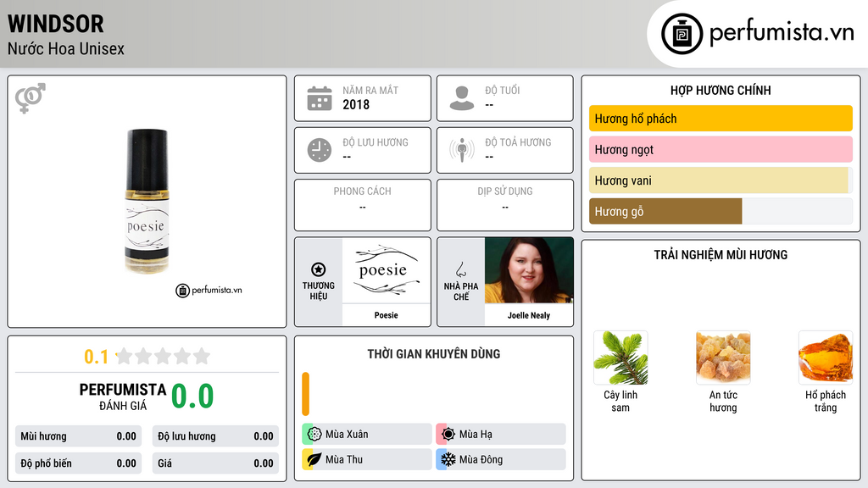Open the Poesie brand logo image
The width and height of the screenshot is (868, 488).
(x=387, y=270)
